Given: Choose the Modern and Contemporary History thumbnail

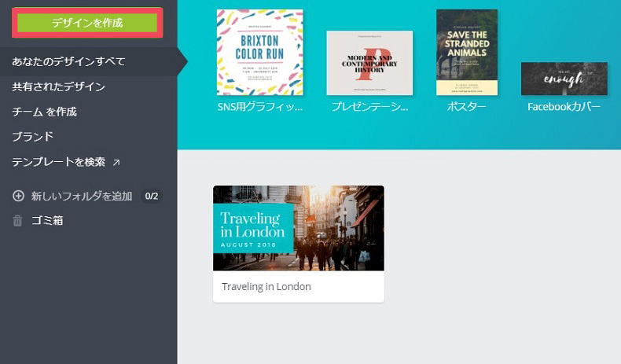Looking at the screenshot, I should [x=369, y=63].
